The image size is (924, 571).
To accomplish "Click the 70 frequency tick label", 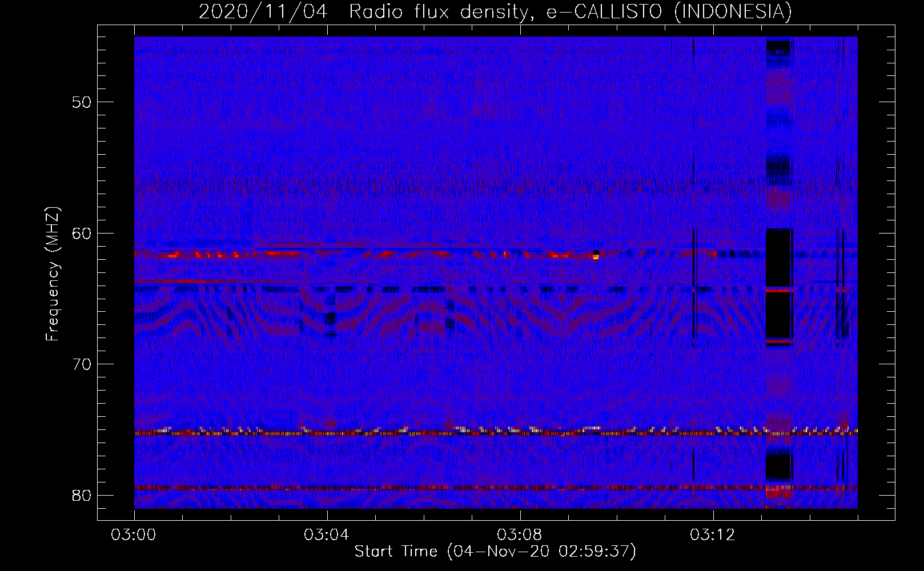I will 82,364.
